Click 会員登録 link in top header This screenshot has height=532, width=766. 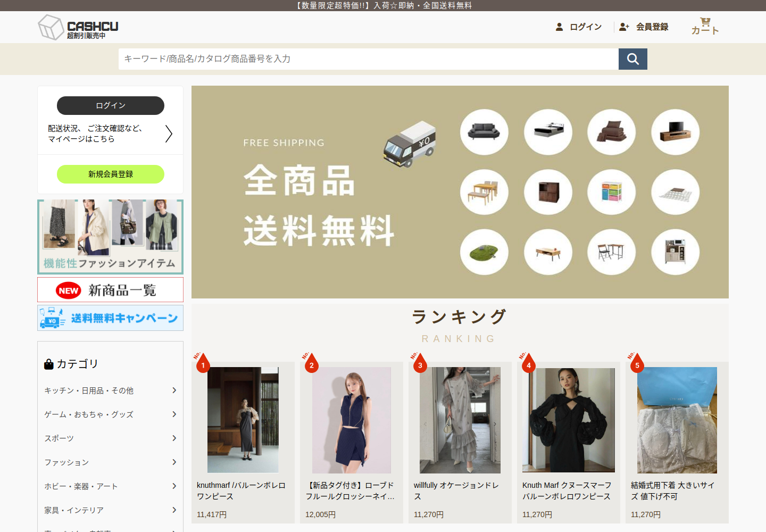(x=644, y=27)
